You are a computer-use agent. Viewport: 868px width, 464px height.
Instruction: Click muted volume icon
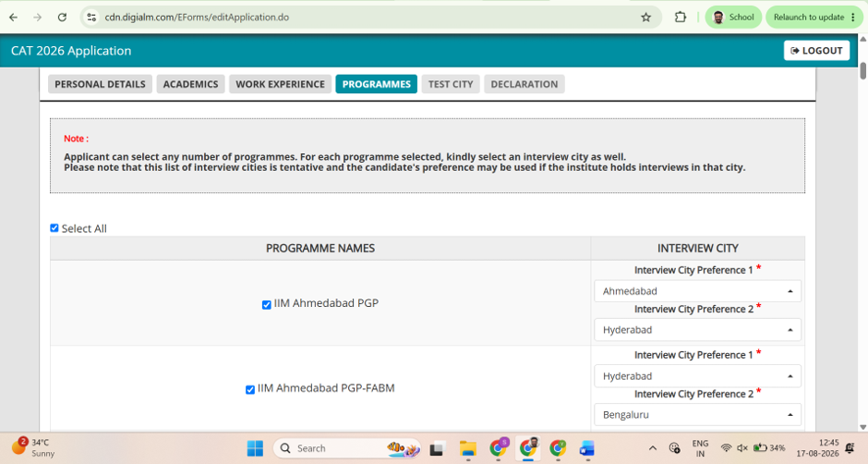(742, 448)
